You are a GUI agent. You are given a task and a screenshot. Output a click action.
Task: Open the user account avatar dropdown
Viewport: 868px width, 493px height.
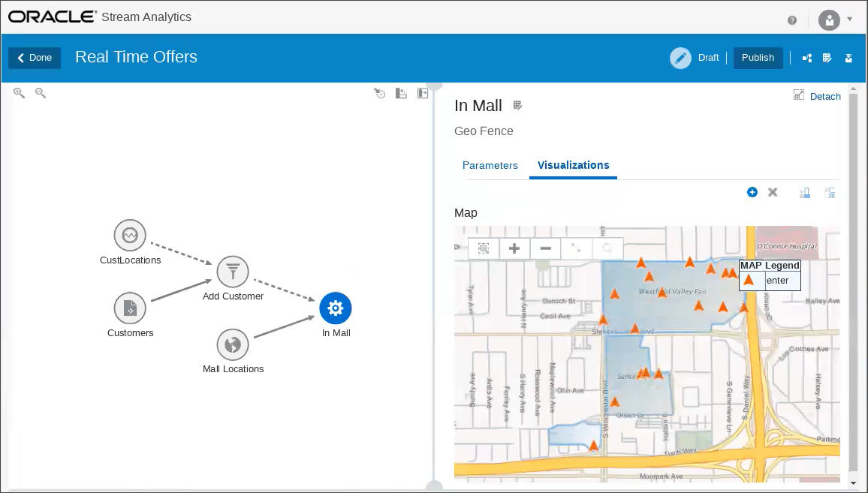(830, 20)
